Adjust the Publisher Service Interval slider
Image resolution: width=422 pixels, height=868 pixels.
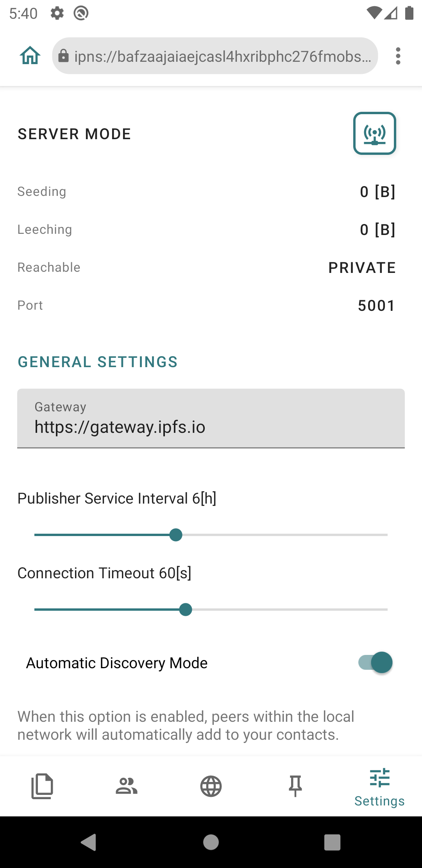(x=176, y=535)
